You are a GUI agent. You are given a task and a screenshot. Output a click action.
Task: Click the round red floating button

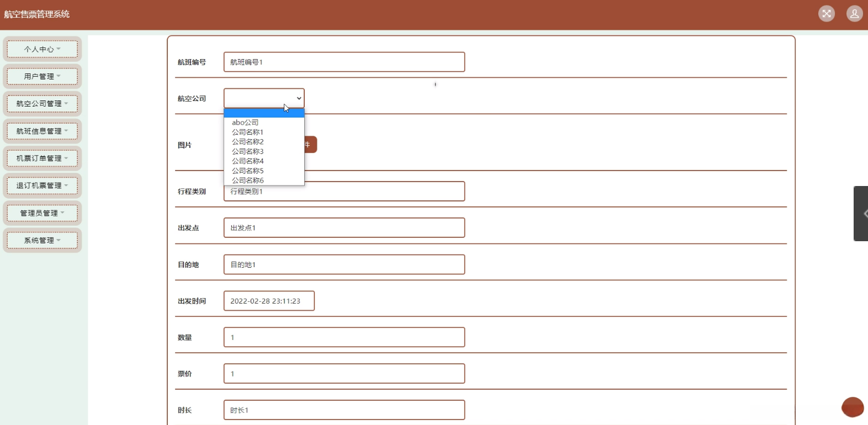[x=853, y=407]
